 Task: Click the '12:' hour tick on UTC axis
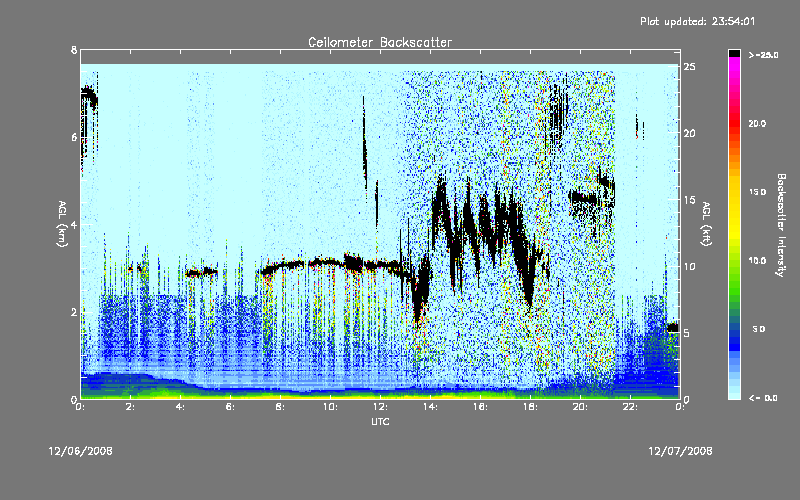380,407
